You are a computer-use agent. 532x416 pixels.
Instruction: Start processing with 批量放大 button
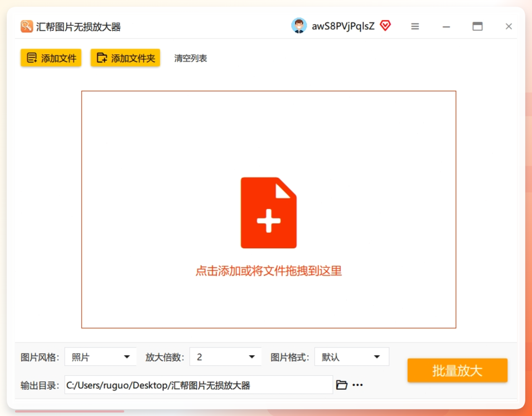(x=457, y=370)
